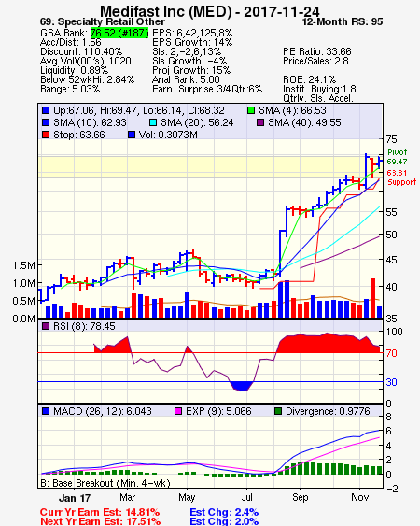
Task: Click the green Divergence legend swatch
Action: (x=278, y=411)
